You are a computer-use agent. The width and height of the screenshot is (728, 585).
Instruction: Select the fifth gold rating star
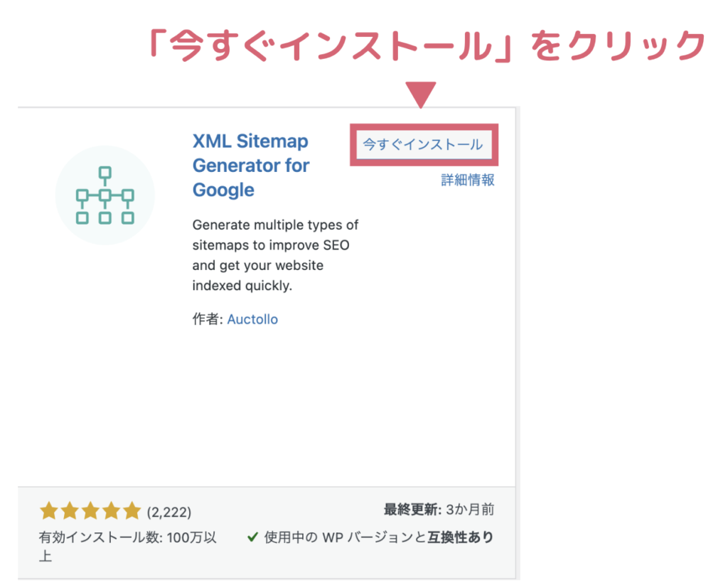click(132, 510)
